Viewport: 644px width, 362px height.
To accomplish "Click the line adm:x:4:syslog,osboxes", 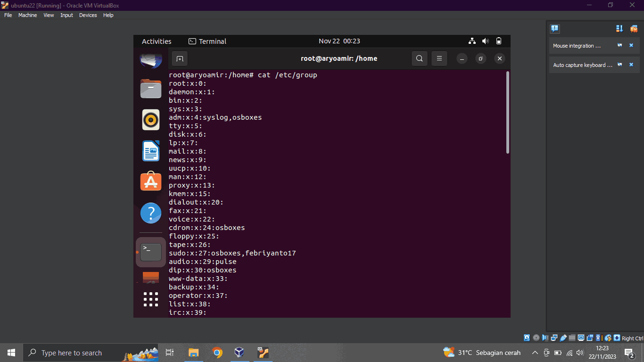I will 215,117.
